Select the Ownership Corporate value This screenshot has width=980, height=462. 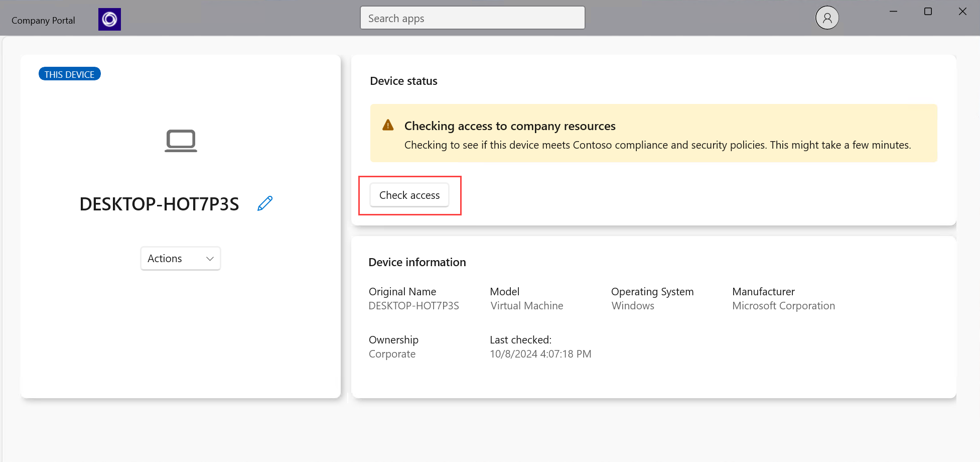pos(392,354)
